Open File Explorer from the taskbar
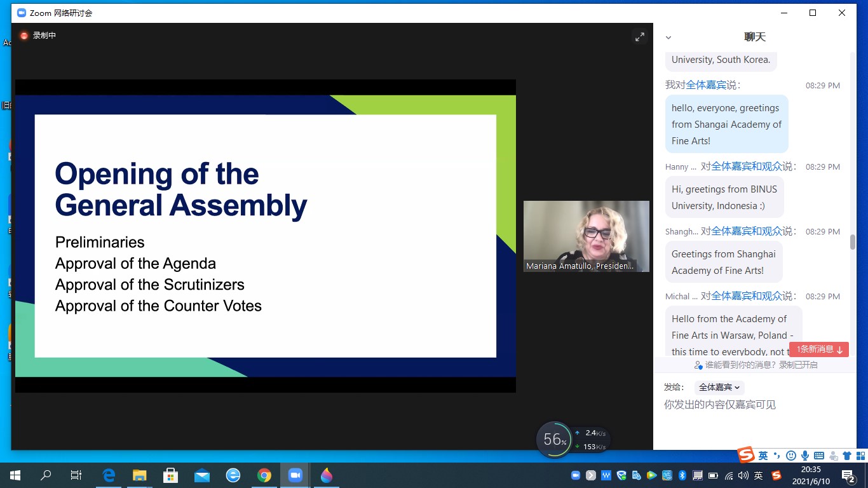Image resolution: width=868 pixels, height=488 pixels. [x=140, y=475]
